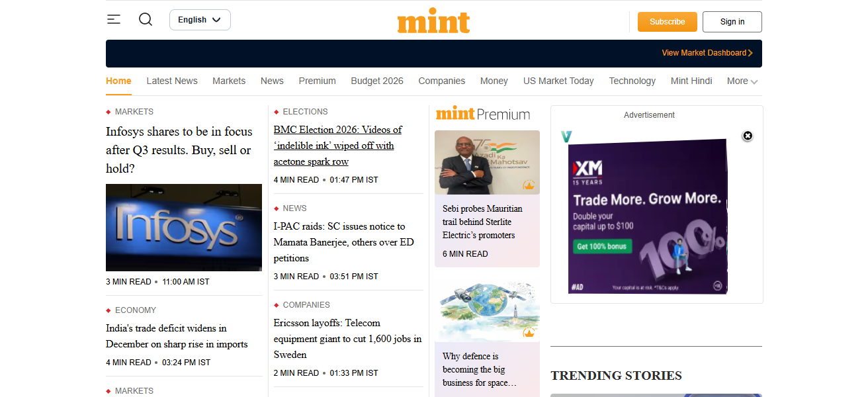Open the hamburger menu icon

pyautogui.click(x=114, y=20)
